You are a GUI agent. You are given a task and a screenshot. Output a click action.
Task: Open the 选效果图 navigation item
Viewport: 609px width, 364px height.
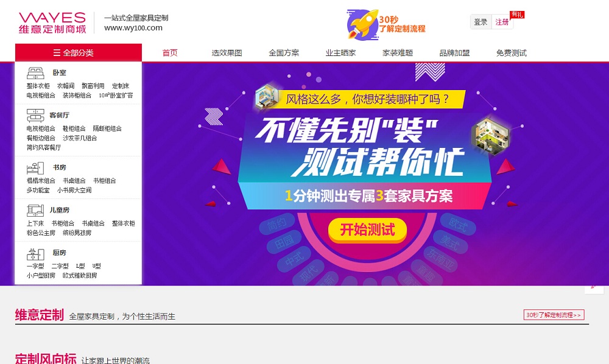pyautogui.click(x=227, y=53)
